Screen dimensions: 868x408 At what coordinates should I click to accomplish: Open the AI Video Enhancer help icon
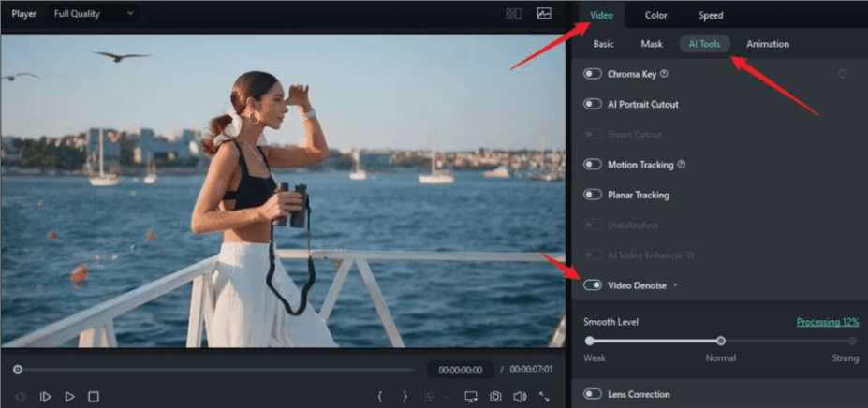tap(690, 255)
